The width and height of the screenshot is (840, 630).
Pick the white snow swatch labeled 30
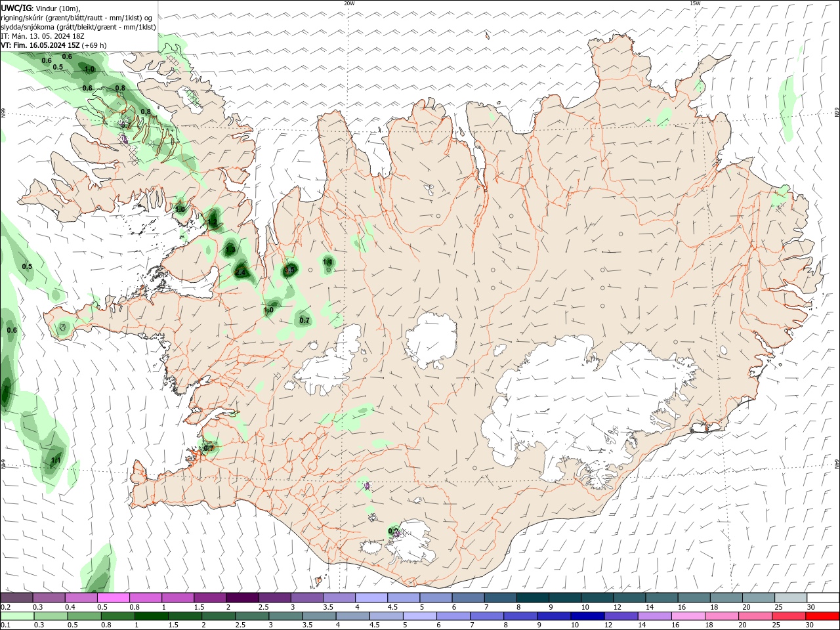pyautogui.click(x=823, y=598)
